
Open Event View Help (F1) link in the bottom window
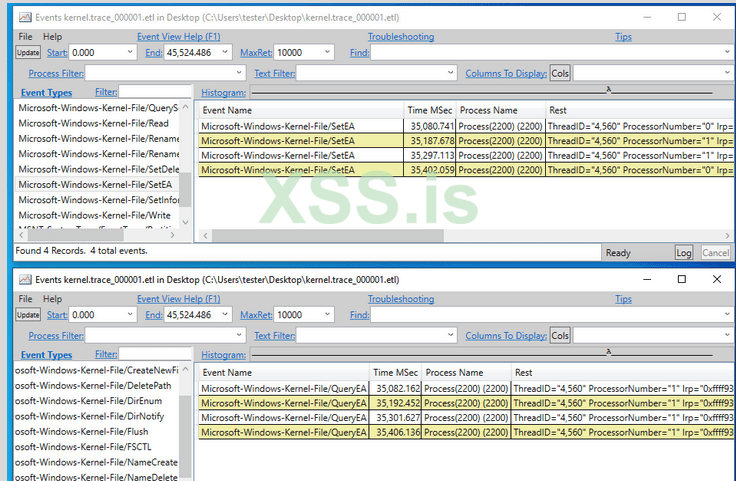pos(178,299)
